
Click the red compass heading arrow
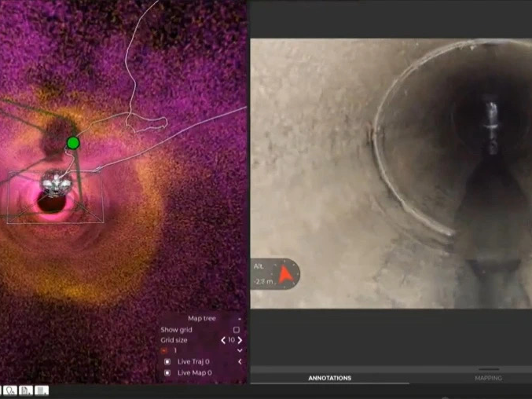click(x=287, y=274)
